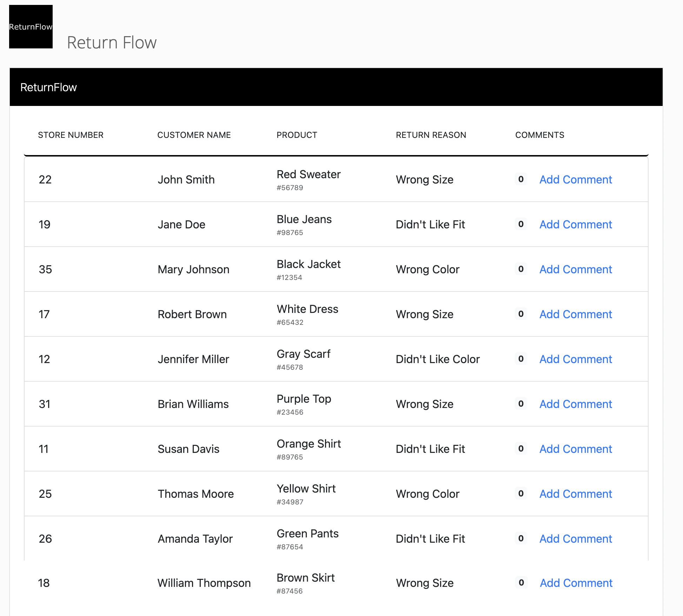Click the Store Number column header
The image size is (683, 616).
[x=71, y=135]
